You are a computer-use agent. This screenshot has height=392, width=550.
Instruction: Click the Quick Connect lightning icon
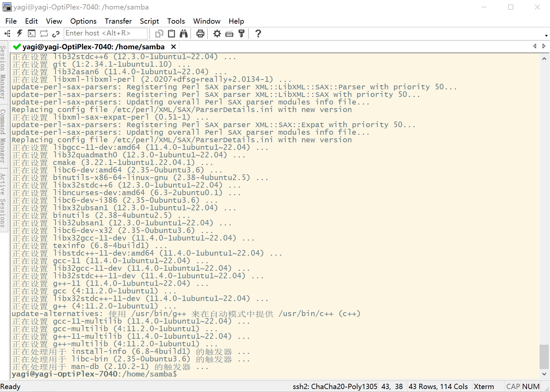[19, 34]
